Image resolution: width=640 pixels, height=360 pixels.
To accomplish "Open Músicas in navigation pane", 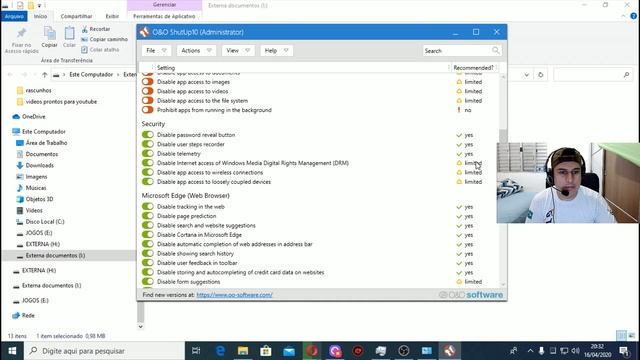I will click(31, 188).
